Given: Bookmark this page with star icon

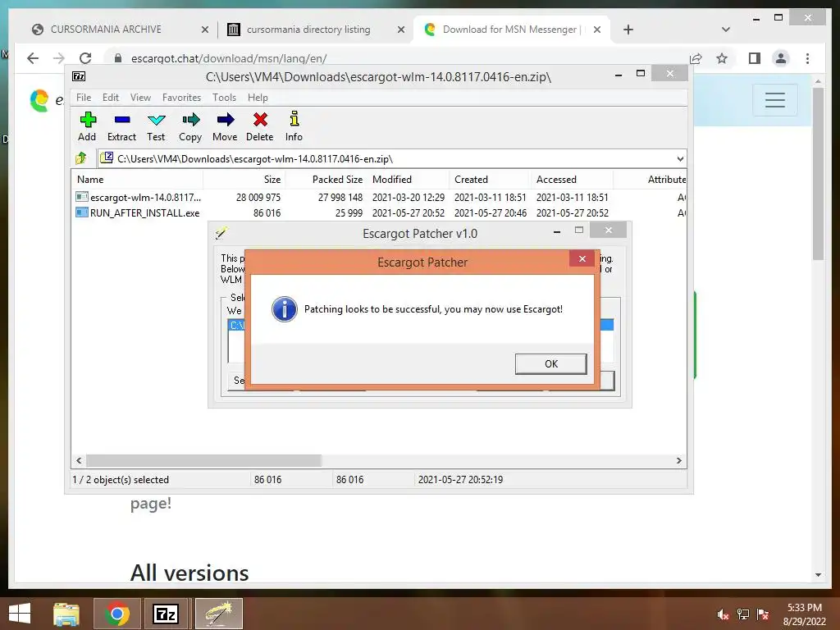Looking at the screenshot, I should click(x=722, y=58).
